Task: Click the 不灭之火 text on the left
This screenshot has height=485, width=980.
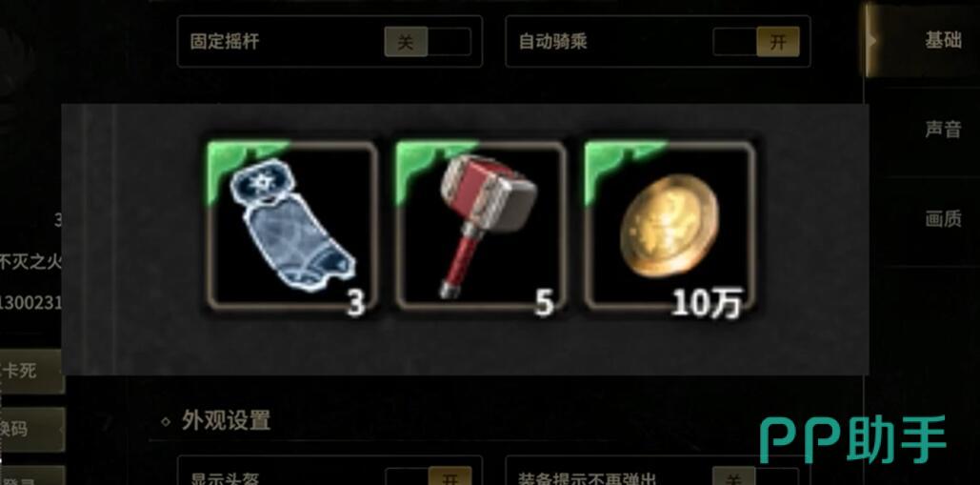Action: pos(30,262)
